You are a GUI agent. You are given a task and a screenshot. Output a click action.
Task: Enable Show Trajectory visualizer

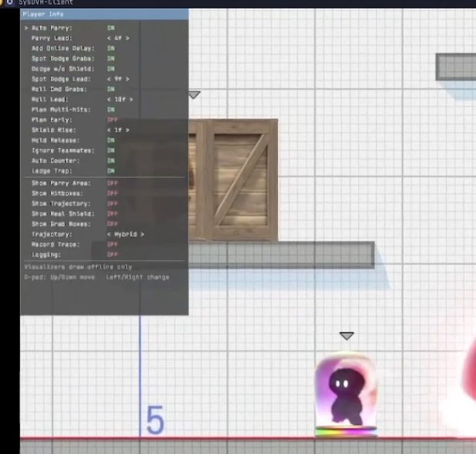[x=112, y=203]
